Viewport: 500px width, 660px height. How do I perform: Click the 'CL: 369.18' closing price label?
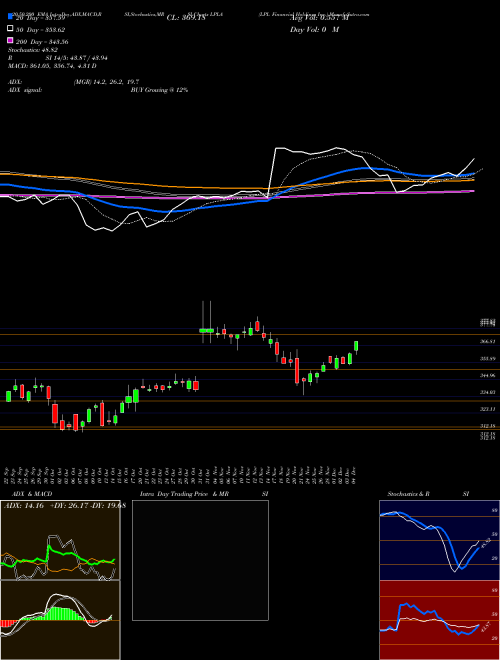pyautogui.click(x=186, y=18)
